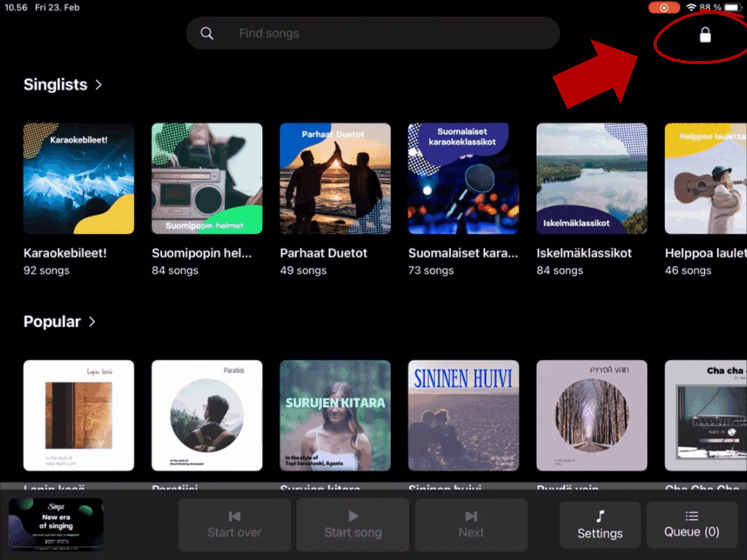Open the Queue (0) list
Viewport: 747px width, 560px height.
pyautogui.click(x=691, y=525)
